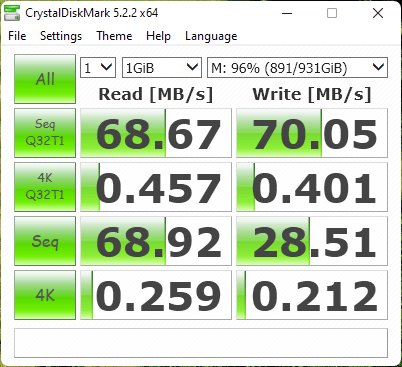Click the Seq Q32T1 write result 70.05
This screenshot has width=402, height=367.
(312, 133)
